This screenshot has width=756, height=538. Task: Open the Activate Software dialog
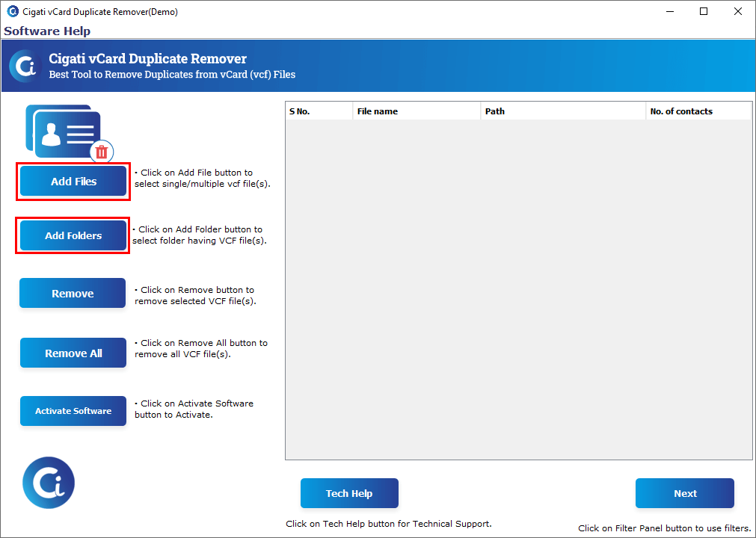[73, 411]
